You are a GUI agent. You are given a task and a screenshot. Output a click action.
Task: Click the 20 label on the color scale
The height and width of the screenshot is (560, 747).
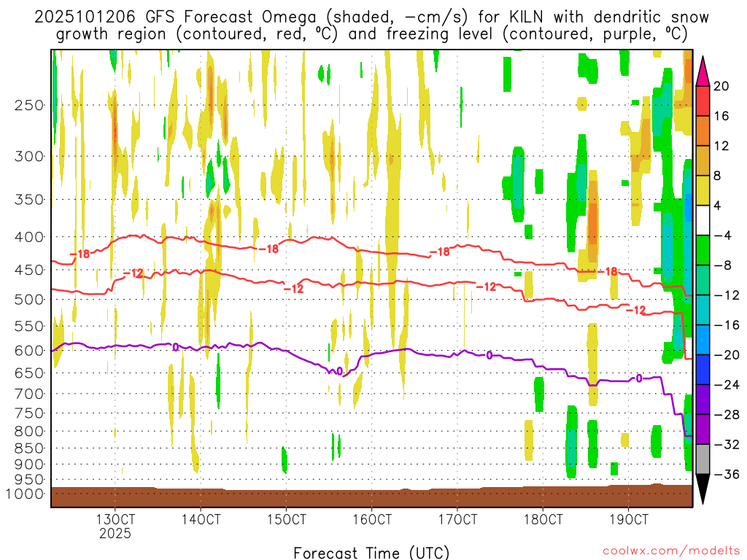pyautogui.click(x=721, y=86)
